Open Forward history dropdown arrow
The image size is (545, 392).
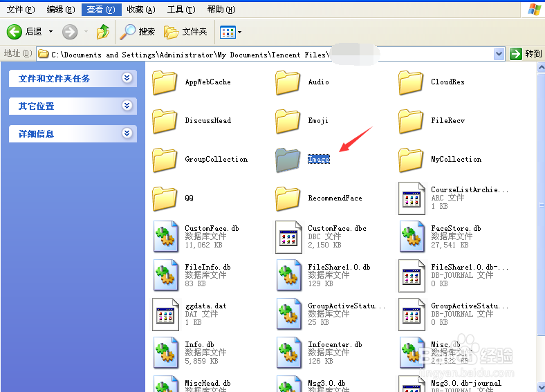point(86,32)
